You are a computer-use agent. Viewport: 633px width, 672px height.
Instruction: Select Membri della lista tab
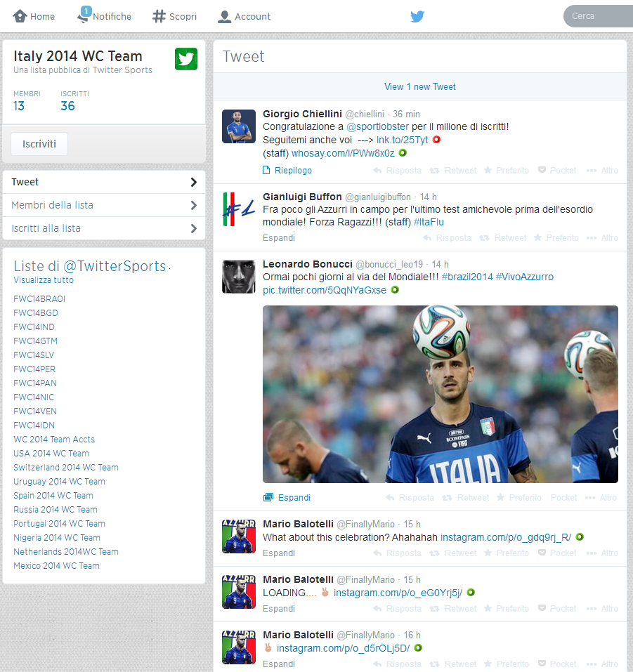104,205
